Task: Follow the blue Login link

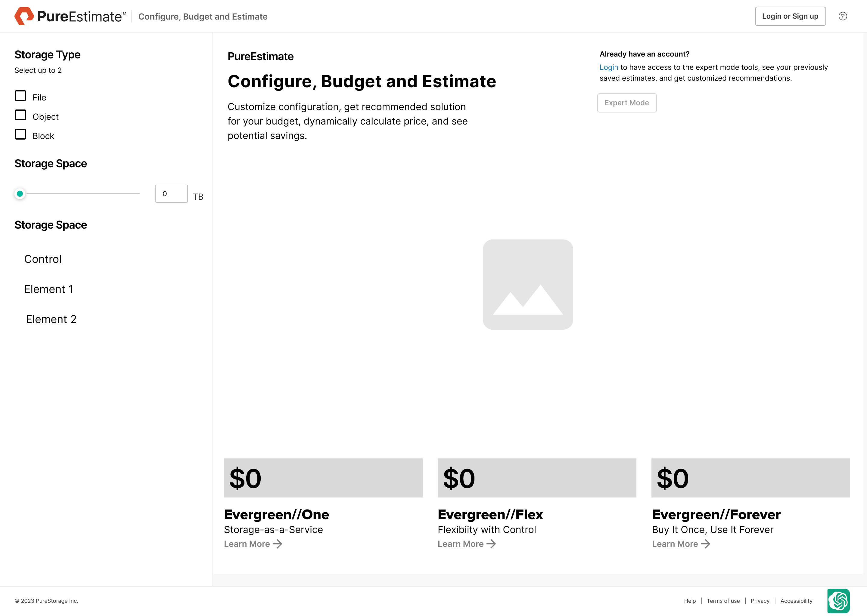Action: [608, 67]
